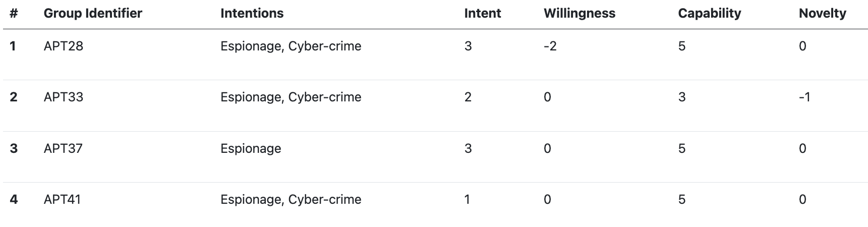Click the Capability column header
This screenshot has width=868, height=227.
tap(709, 14)
